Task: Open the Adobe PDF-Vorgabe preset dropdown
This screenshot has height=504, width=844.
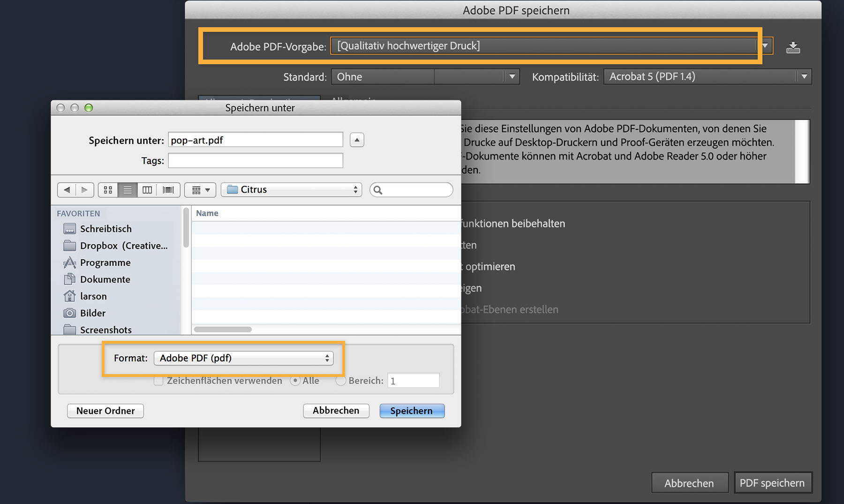Action: pos(551,46)
